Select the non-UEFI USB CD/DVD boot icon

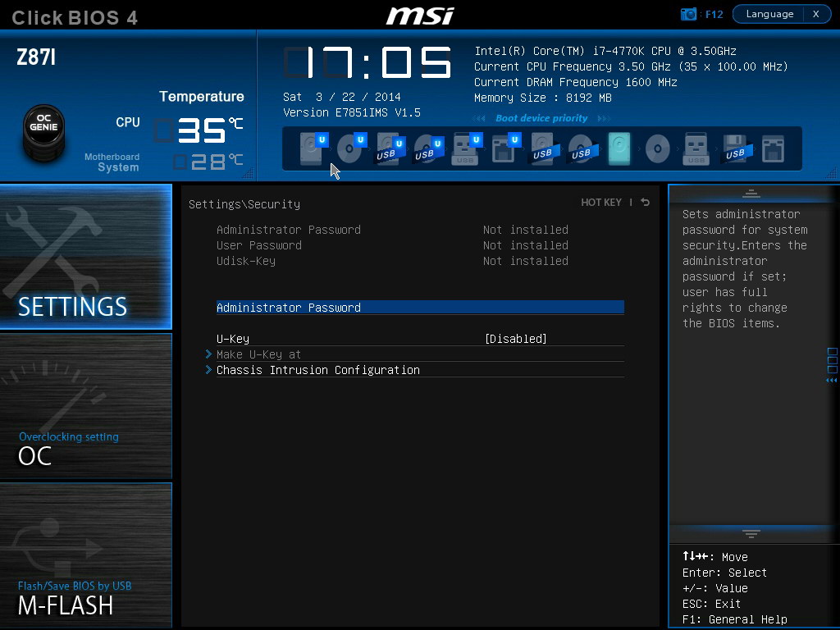click(x=583, y=149)
